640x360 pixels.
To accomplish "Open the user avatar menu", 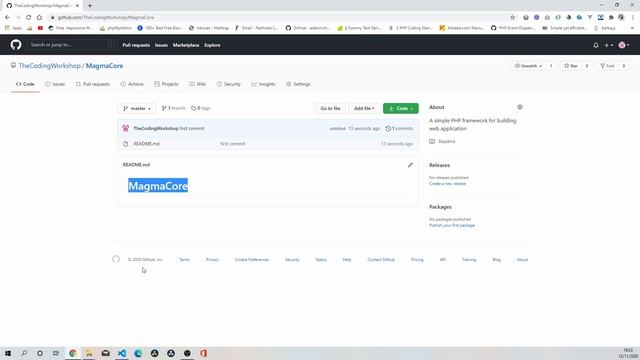I will click(x=624, y=45).
